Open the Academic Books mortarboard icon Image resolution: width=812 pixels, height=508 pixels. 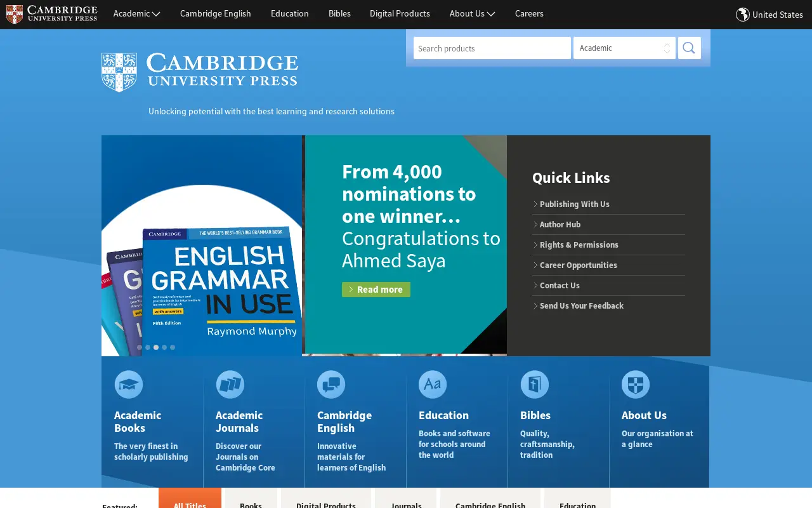(129, 384)
